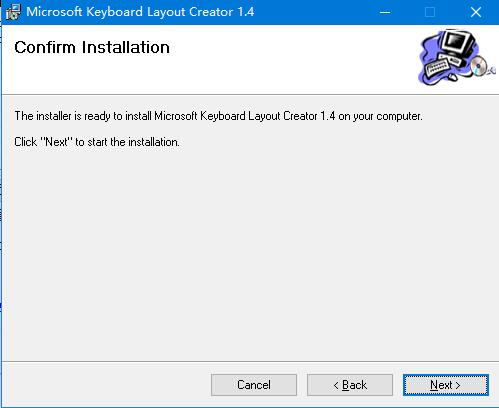Viewport: 499px width, 408px height.
Task: Cancel the installation
Action: click(x=254, y=385)
